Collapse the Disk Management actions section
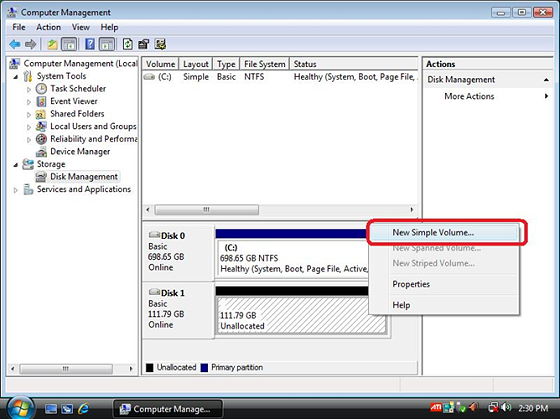 (x=546, y=80)
